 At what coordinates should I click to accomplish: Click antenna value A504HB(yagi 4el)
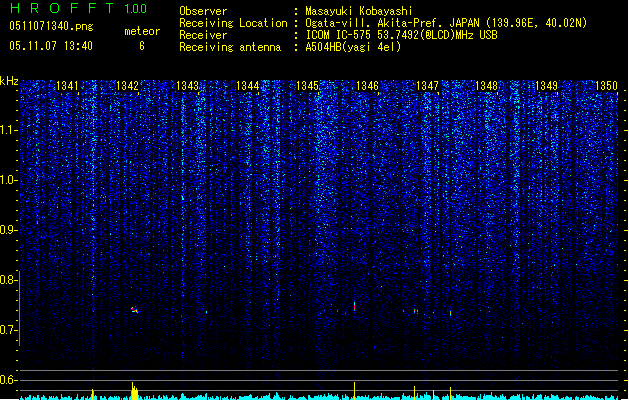tap(353, 47)
